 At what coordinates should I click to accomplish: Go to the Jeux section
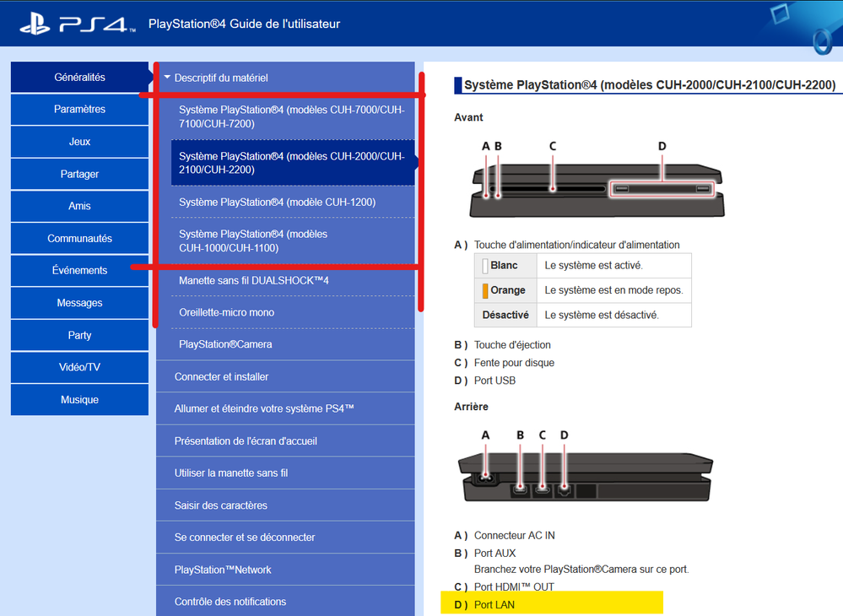click(79, 142)
